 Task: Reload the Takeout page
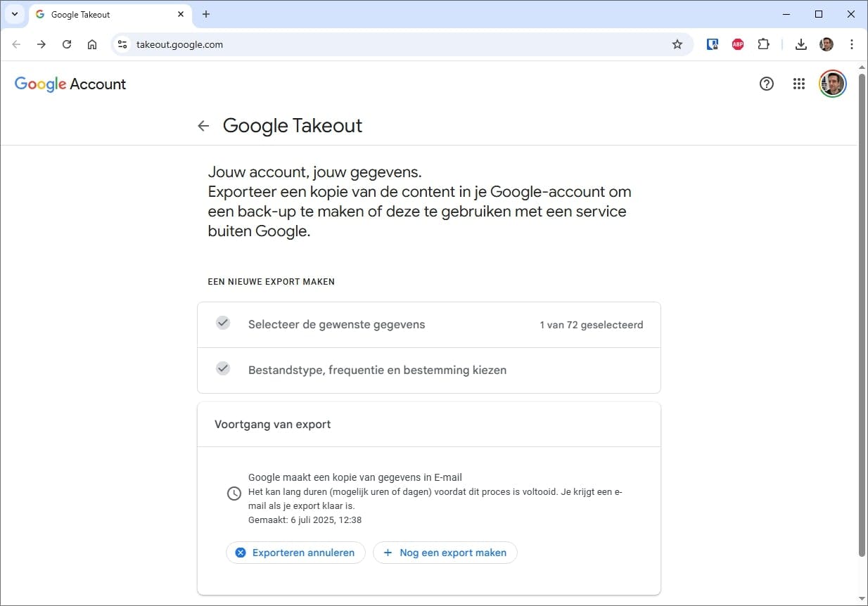67,44
